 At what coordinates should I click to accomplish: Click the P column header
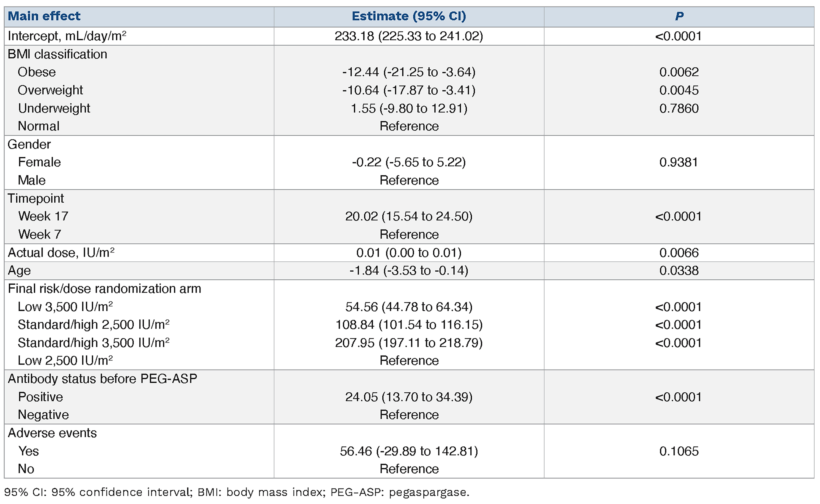(679, 16)
